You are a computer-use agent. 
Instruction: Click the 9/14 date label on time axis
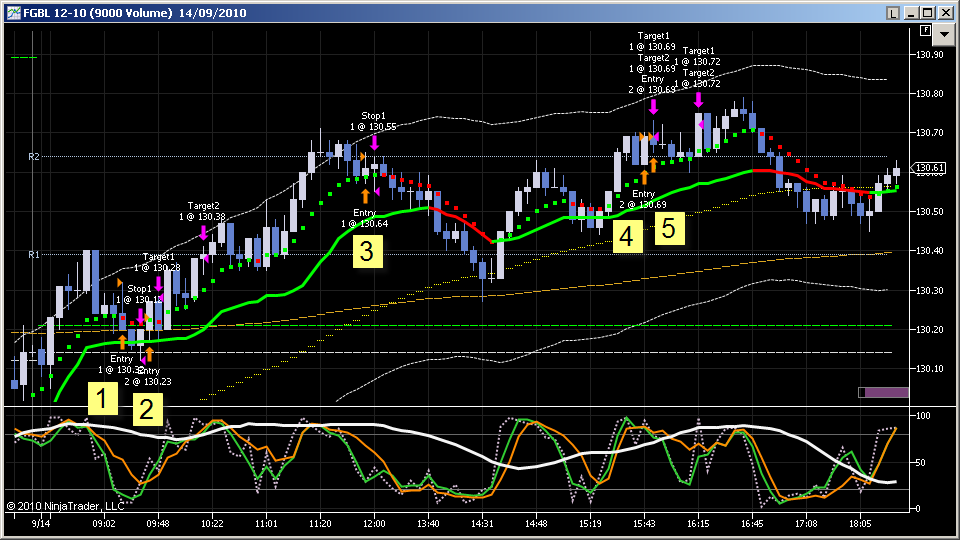click(x=41, y=523)
